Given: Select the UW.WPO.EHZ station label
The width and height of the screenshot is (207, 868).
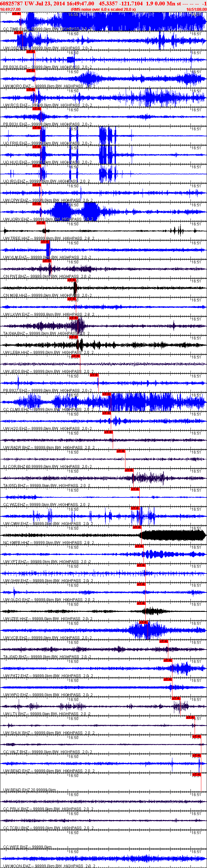Looking at the screenshot, I should pyautogui.click(x=48, y=695).
